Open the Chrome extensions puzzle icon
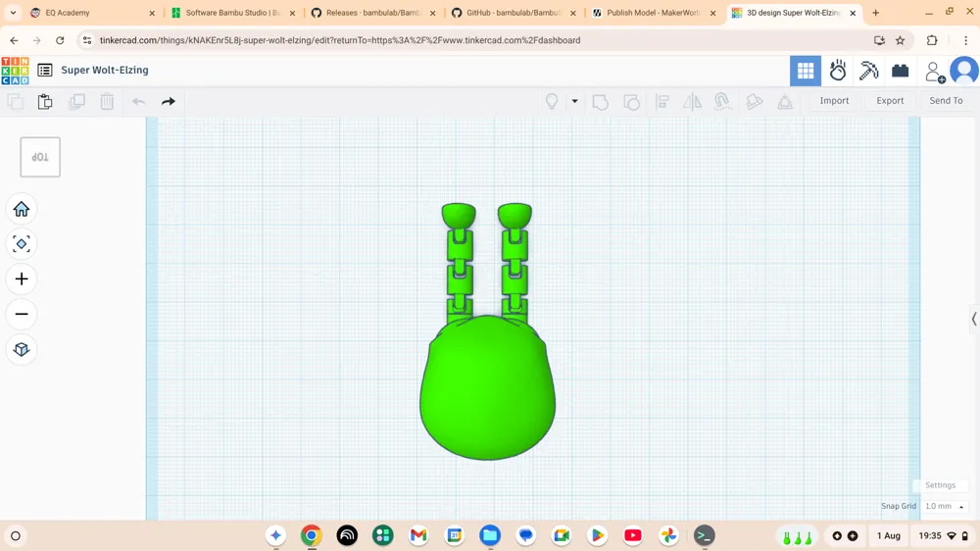 tap(932, 40)
